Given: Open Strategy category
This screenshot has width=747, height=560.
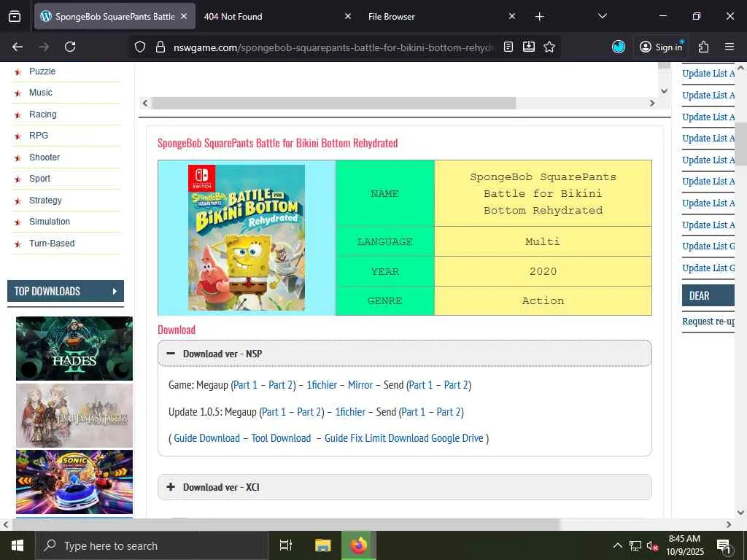Looking at the screenshot, I should [x=45, y=201].
